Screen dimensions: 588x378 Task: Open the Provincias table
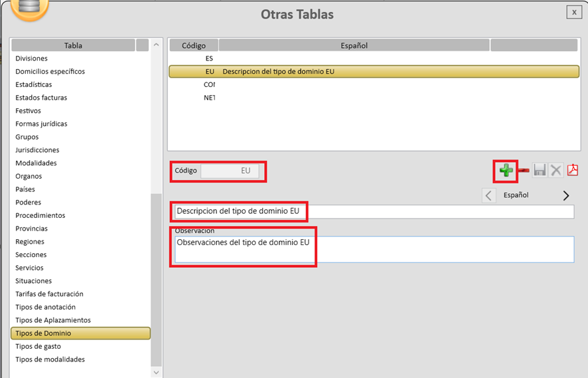click(32, 229)
